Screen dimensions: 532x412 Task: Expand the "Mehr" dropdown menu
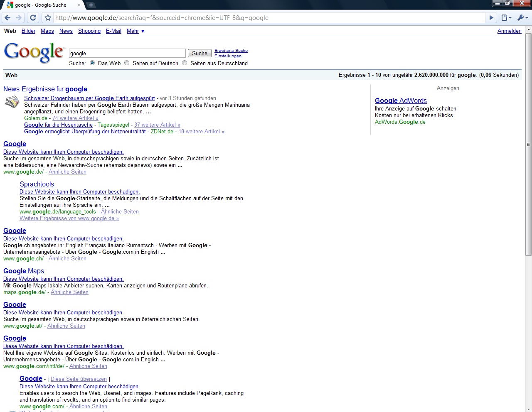point(135,31)
